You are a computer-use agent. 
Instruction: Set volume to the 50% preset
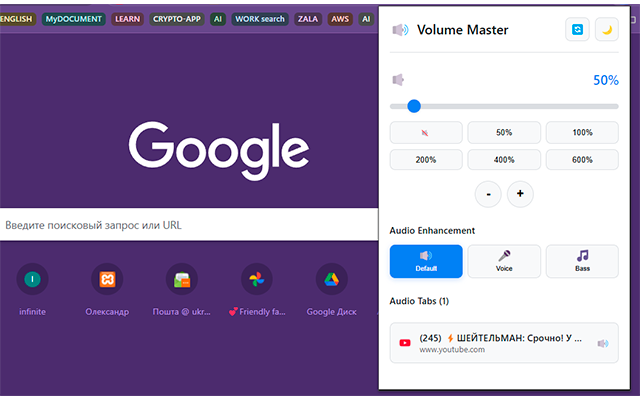click(x=504, y=133)
